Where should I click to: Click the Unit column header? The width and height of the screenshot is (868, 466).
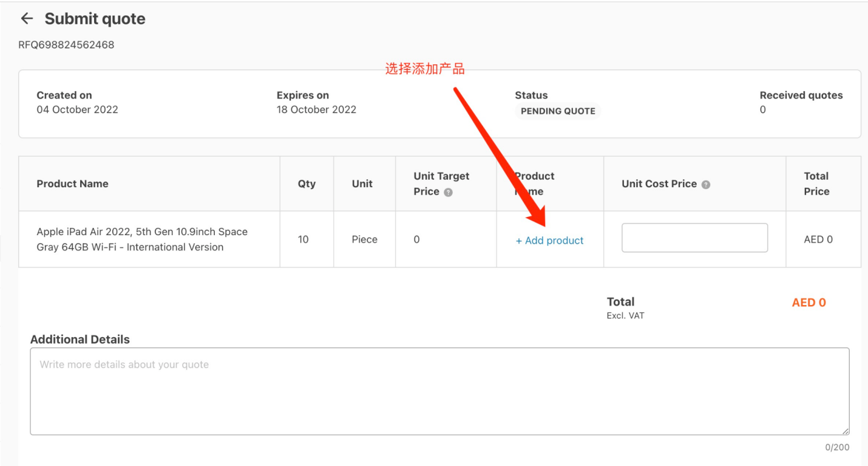(362, 183)
